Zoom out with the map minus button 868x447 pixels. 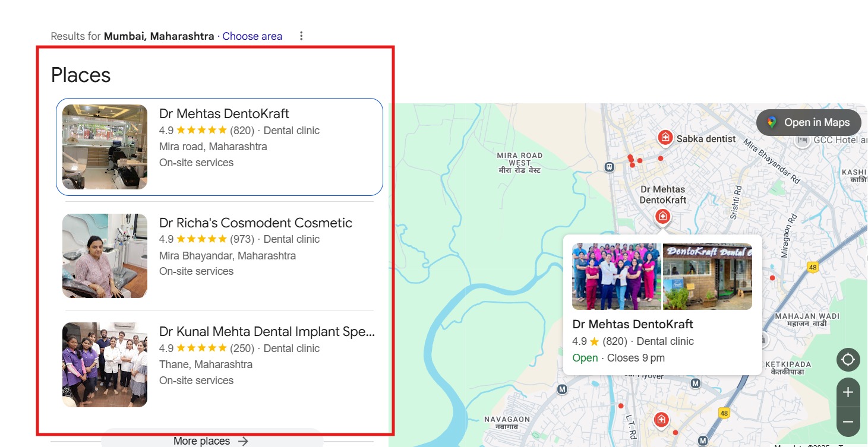click(848, 422)
